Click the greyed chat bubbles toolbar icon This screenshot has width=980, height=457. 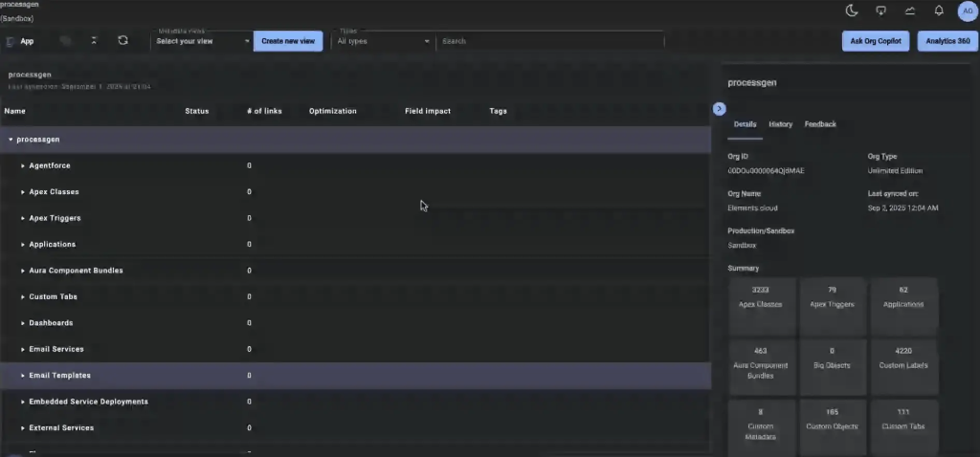(65, 40)
